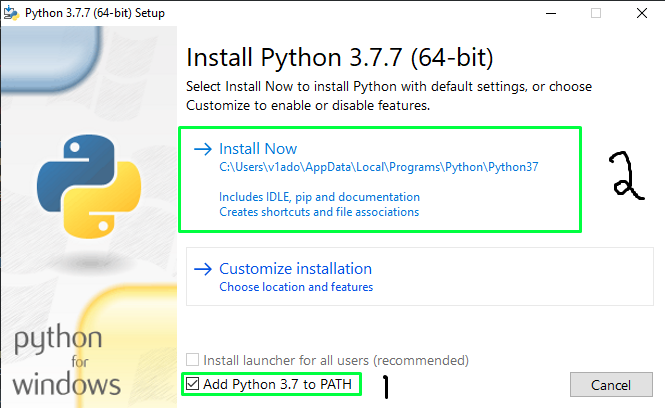The width and height of the screenshot is (665, 408).
Task: Click the arrow icon beside Install Now
Action: [x=202, y=149]
